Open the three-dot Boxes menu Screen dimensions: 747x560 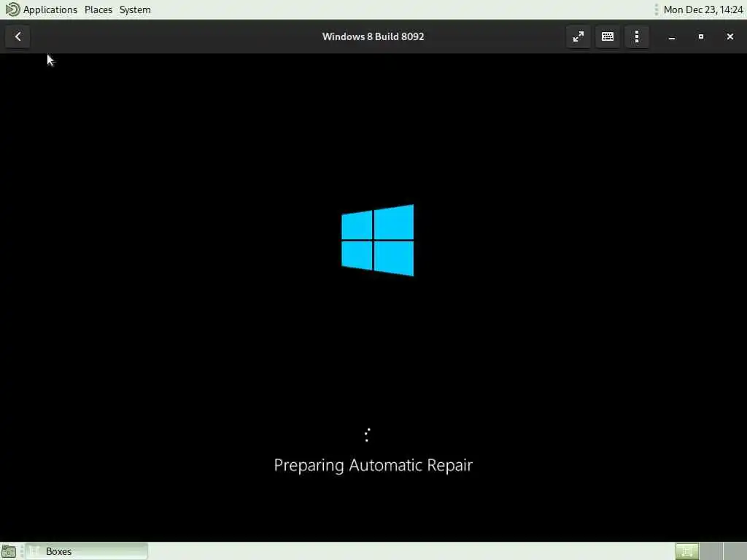[637, 36]
